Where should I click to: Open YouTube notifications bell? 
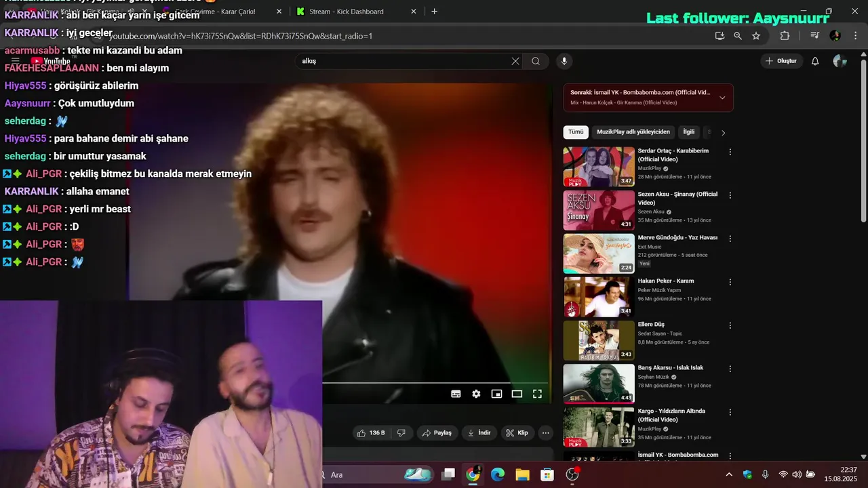tap(815, 61)
